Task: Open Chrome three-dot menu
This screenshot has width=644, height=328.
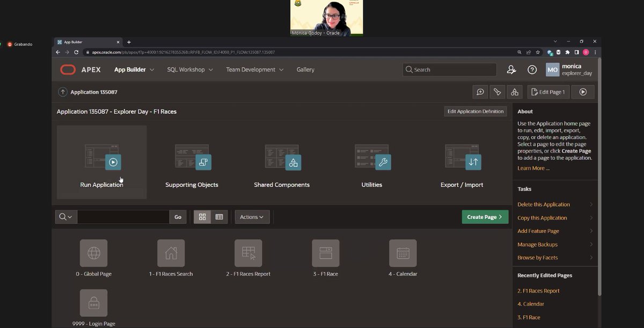Action: point(595,52)
